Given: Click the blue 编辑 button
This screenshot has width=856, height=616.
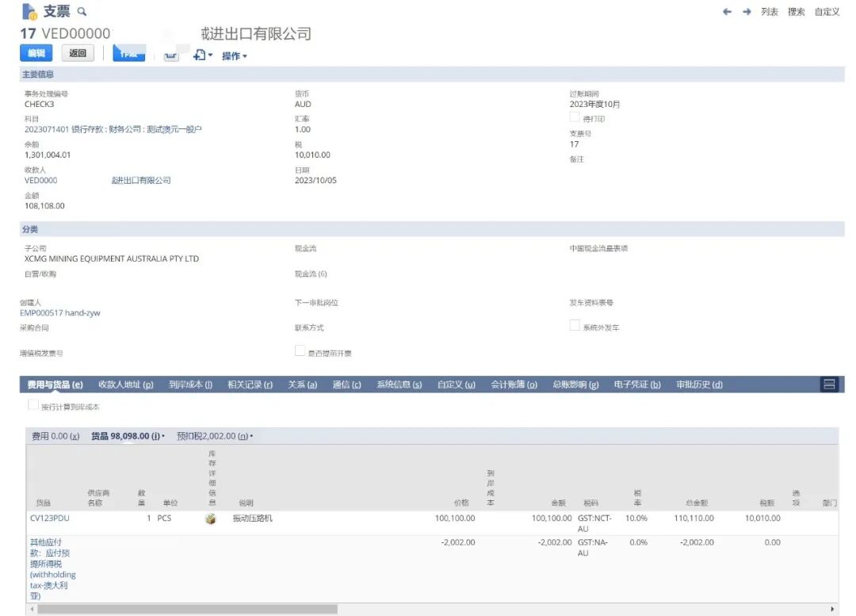Looking at the screenshot, I should pos(36,53).
